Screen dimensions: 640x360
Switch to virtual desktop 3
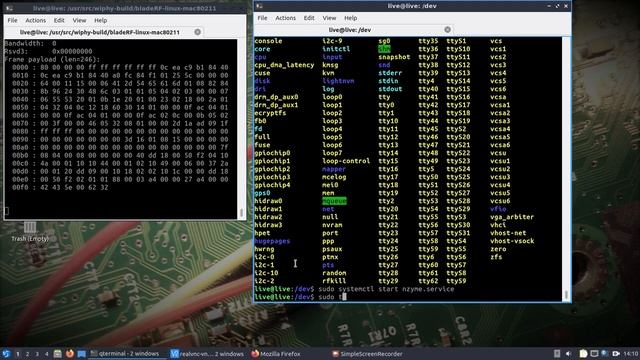coord(37,354)
